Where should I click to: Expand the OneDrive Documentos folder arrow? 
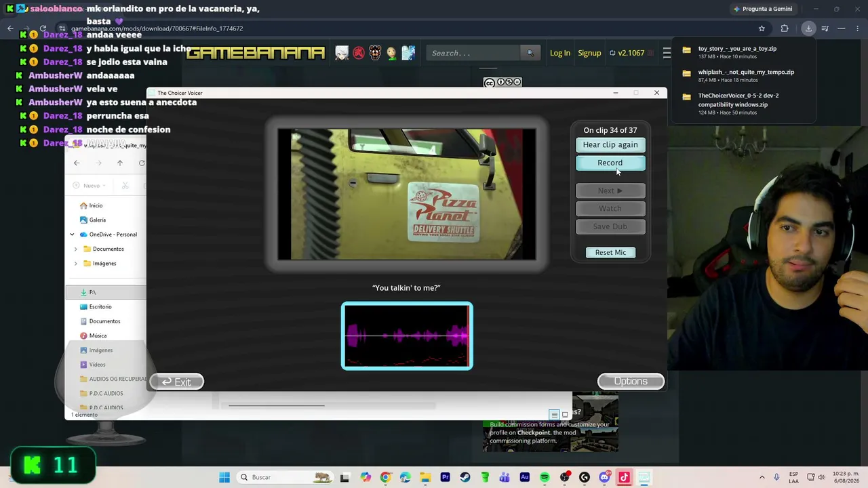(x=76, y=249)
